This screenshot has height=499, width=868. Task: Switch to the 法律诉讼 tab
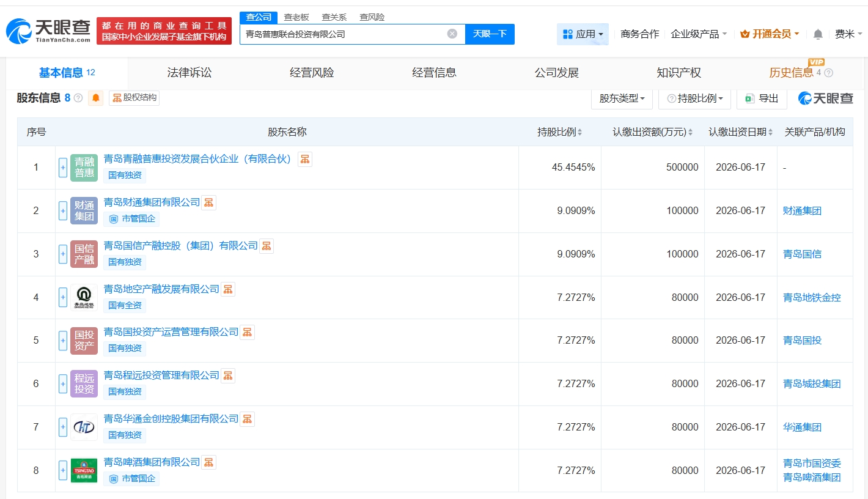click(x=189, y=73)
